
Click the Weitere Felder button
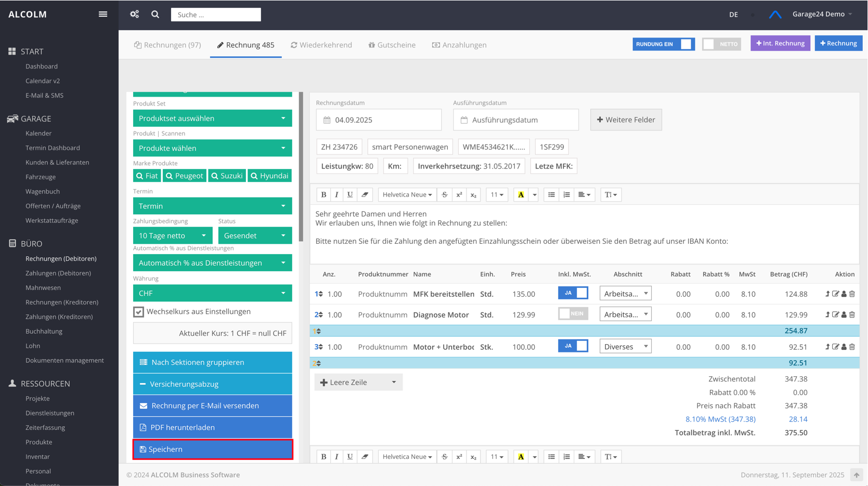click(626, 120)
